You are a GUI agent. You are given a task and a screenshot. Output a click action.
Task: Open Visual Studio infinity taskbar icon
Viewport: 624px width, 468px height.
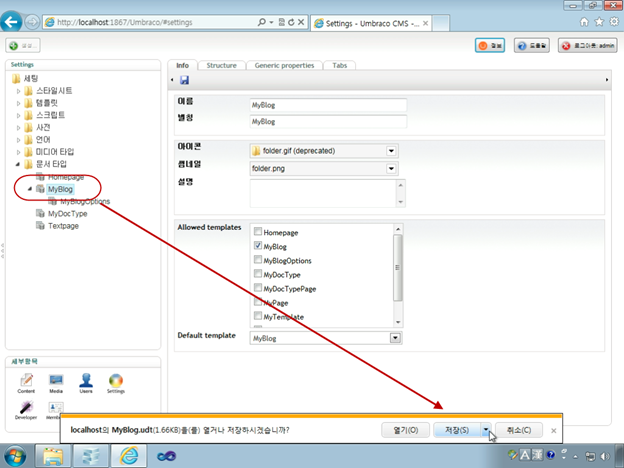tap(166, 456)
